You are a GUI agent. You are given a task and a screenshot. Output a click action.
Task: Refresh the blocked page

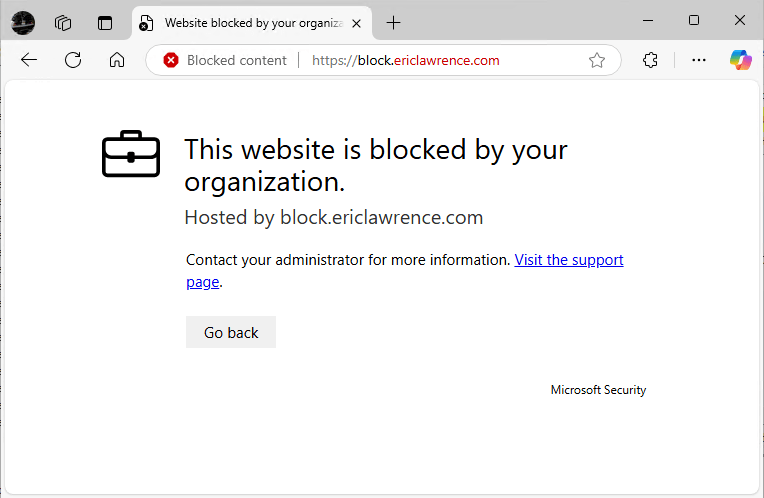73,60
